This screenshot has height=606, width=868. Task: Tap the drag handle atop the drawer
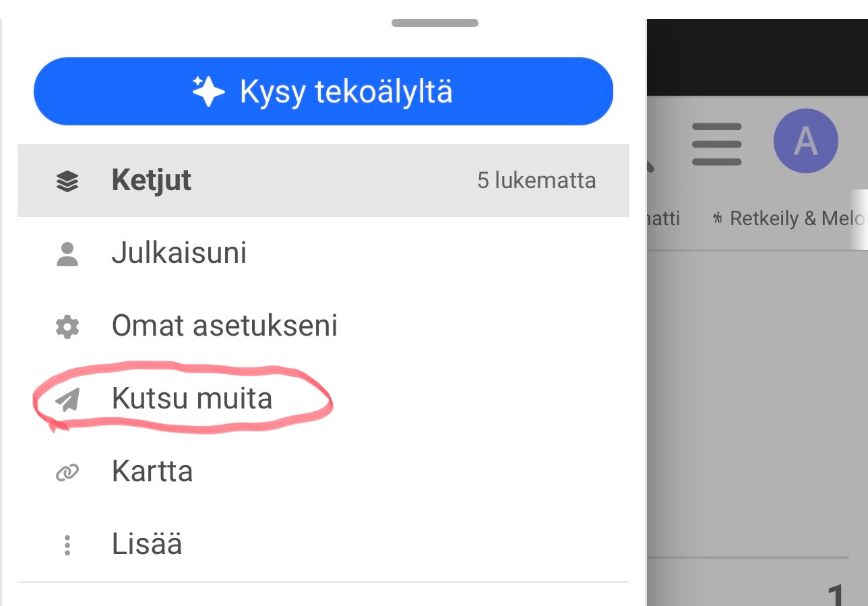[x=435, y=23]
